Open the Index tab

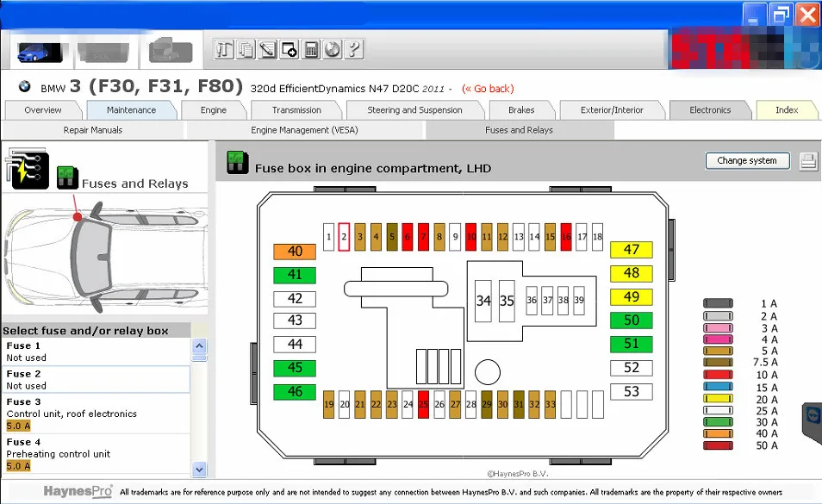click(787, 110)
